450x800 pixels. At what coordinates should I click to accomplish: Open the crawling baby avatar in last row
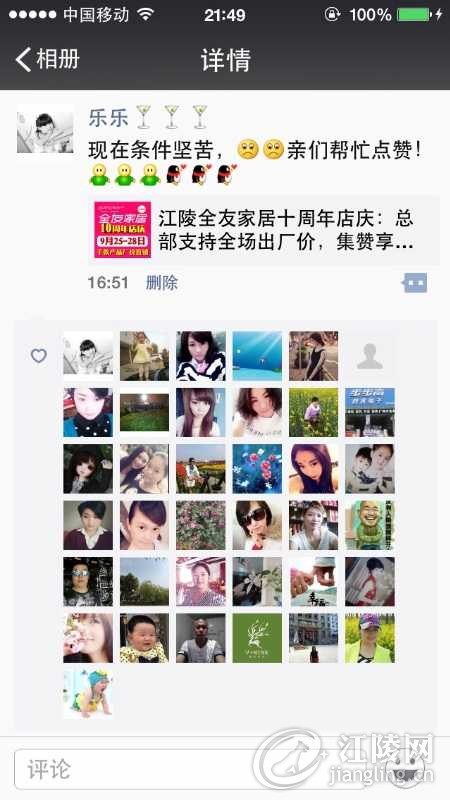tap(88, 694)
